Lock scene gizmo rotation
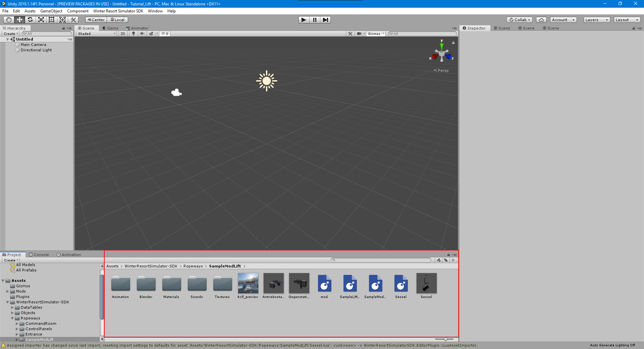644x349 pixels. coord(453,43)
